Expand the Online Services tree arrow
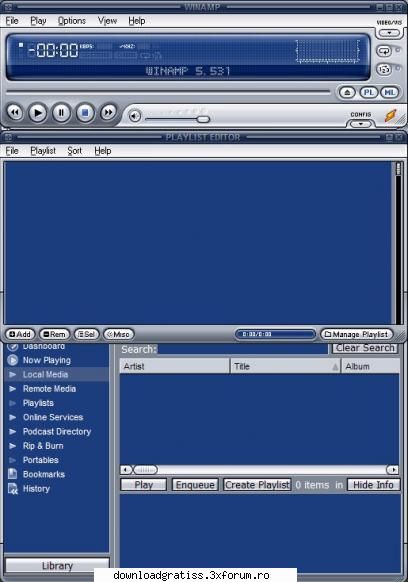Screen dimensions: 408x582 pyautogui.click(x=13, y=417)
